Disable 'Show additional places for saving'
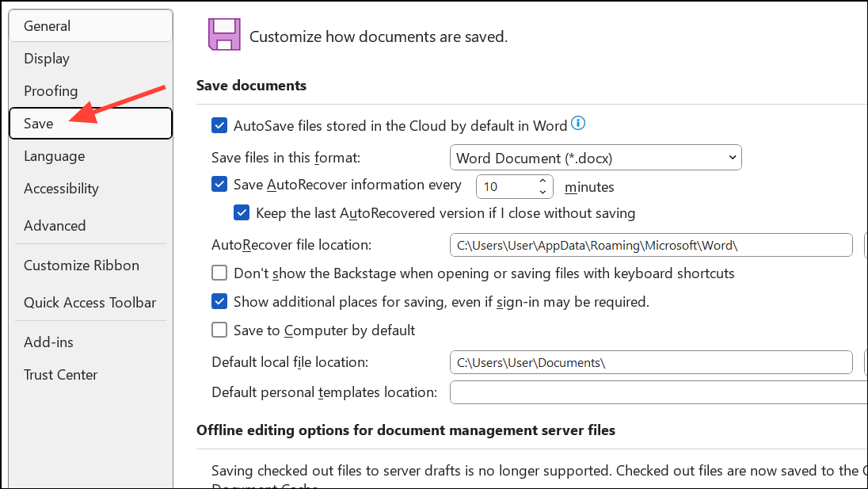 coord(219,301)
